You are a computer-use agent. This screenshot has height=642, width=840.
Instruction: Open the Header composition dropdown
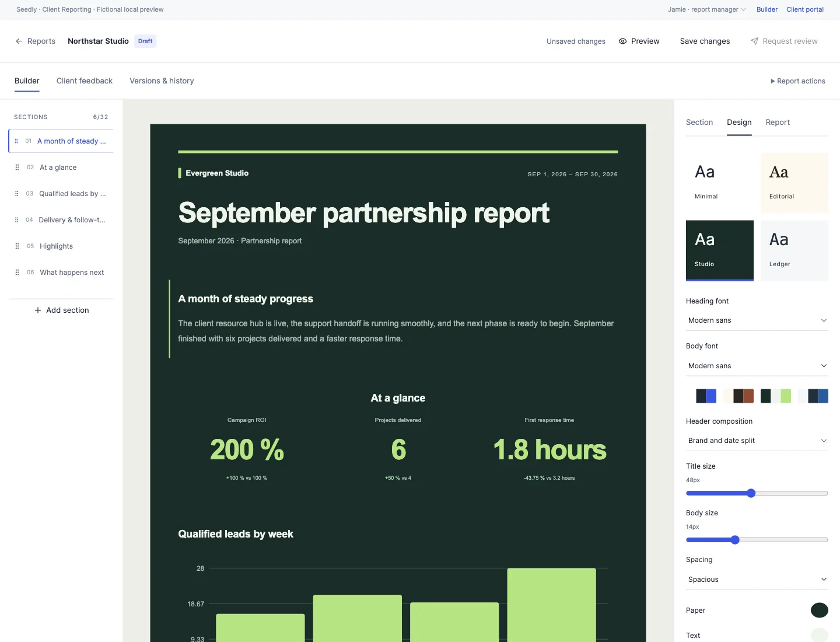point(757,441)
